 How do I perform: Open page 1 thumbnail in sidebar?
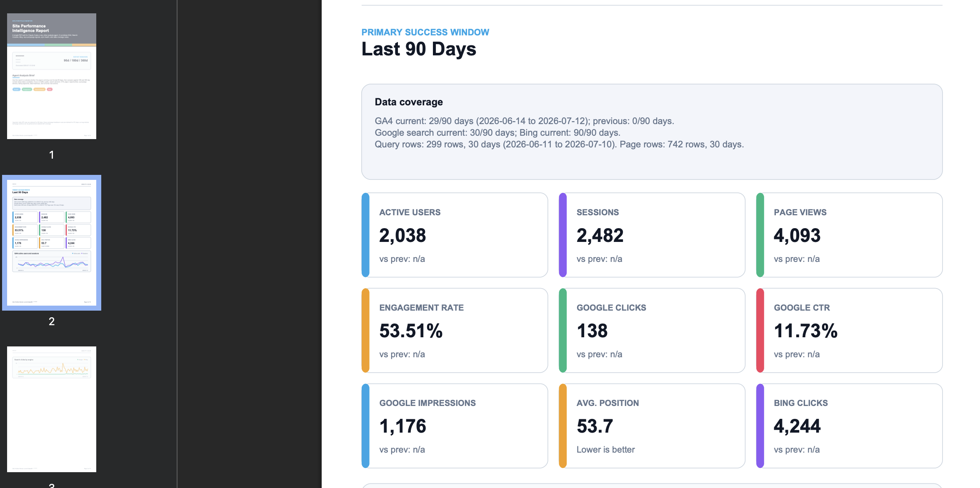tap(52, 76)
